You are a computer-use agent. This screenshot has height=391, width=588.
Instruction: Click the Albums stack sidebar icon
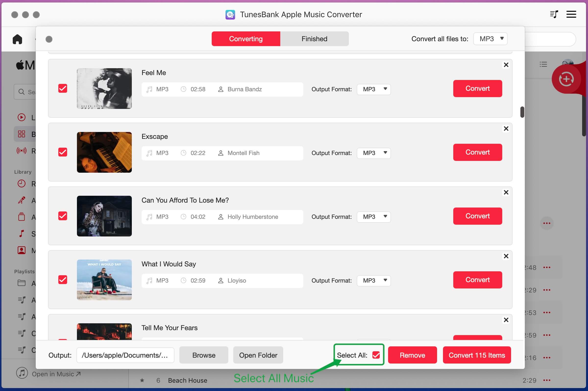tap(21, 217)
